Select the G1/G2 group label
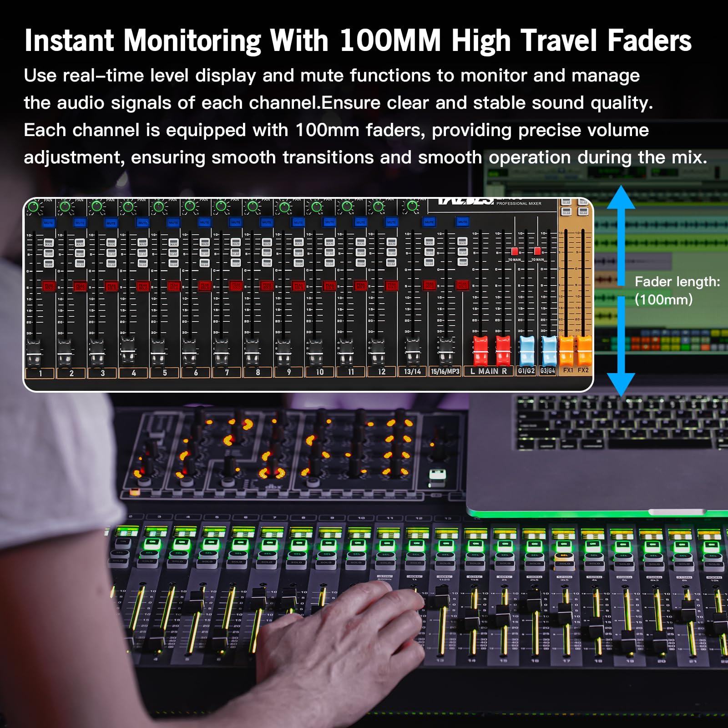The height and width of the screenshot is (728, 728). pyautogui.click(x=526, y=371)
